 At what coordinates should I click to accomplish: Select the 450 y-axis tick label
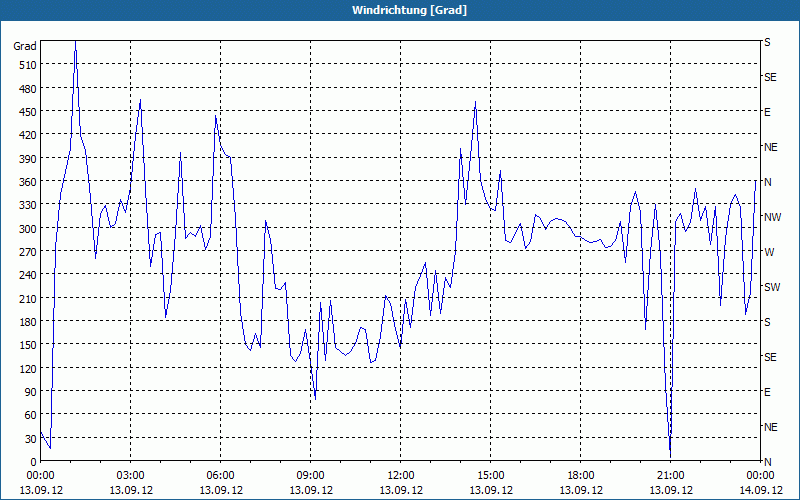click(x=28, y=112)
